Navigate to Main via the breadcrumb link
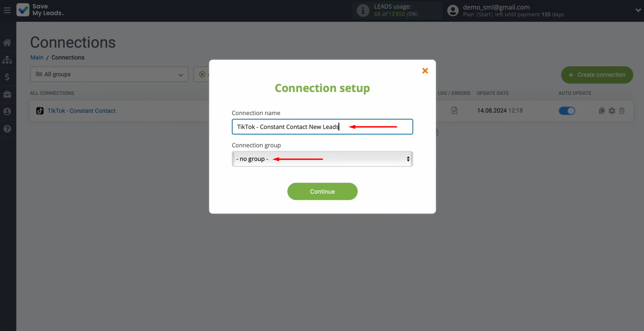Image resolution: width=644 pixels, height=331 pixels. 36,58
